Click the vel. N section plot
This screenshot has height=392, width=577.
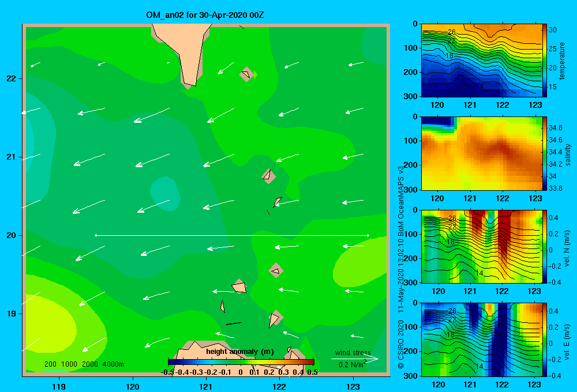(x=482, y=246)
